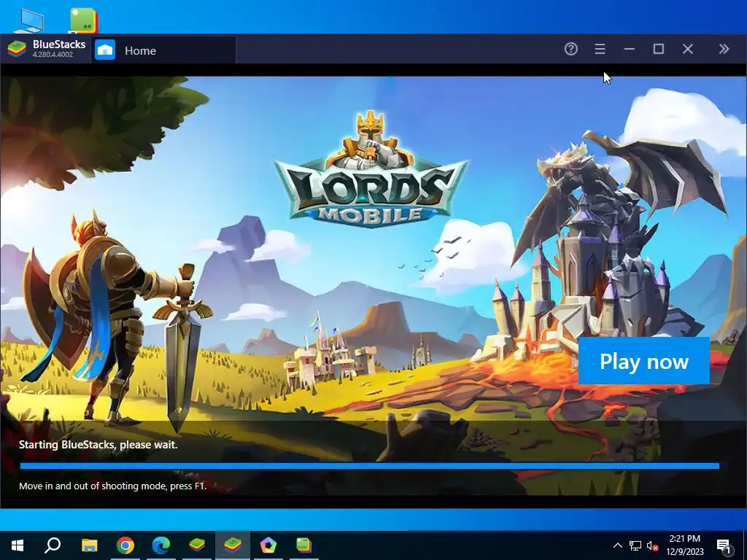Open Windows taskbar search
This screenshot has height=560, width=747.
(x=53, y=545)
